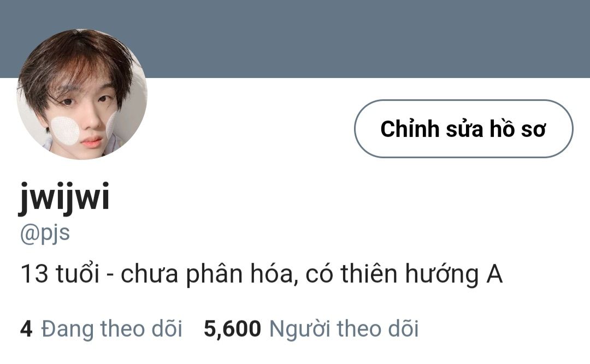Click the word 'hồ sơ' in the edit button
Screen dimensions: 590x364
click(x=517, y=129)
